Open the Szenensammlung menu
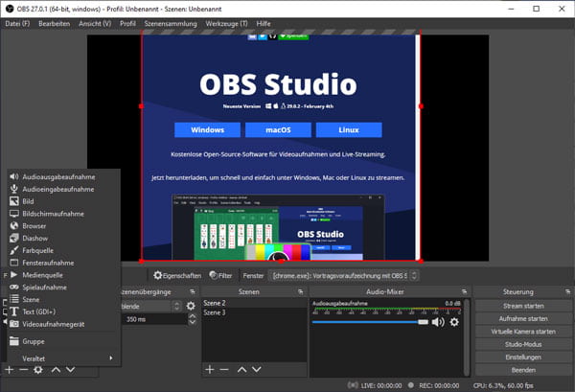This screenshot has width=575, height=392. 171,23
